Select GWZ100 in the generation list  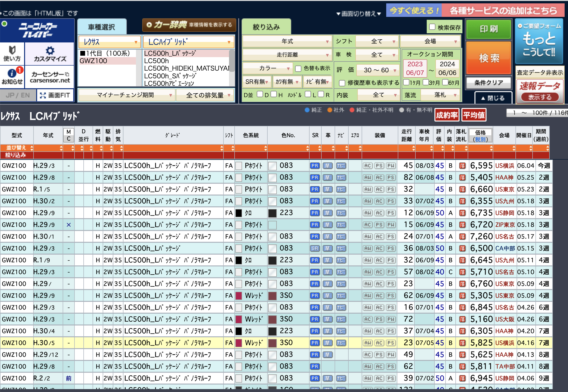107,61
